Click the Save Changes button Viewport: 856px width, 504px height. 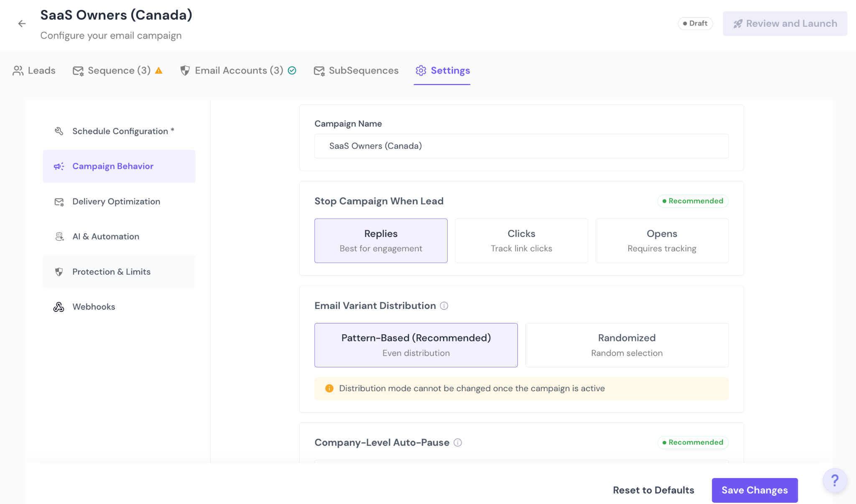click(754, 490)
